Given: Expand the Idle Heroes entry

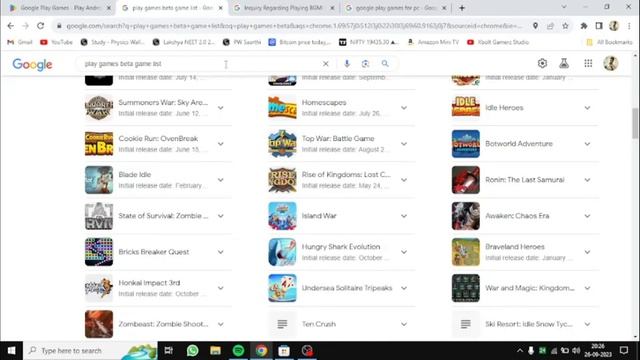Looking at the screenshot, I should (587, 108).
